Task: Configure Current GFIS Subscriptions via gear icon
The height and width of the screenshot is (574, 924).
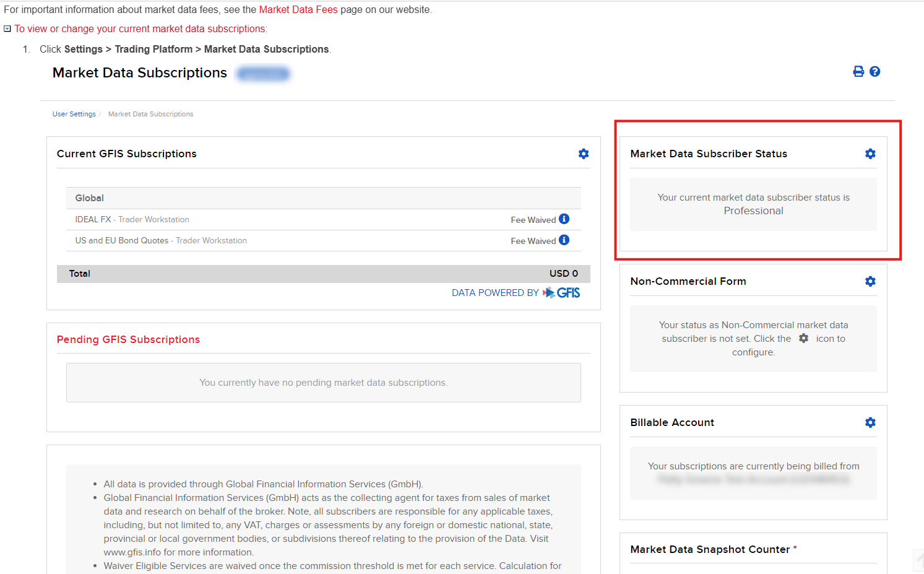Action: click(x=584, y=154)
